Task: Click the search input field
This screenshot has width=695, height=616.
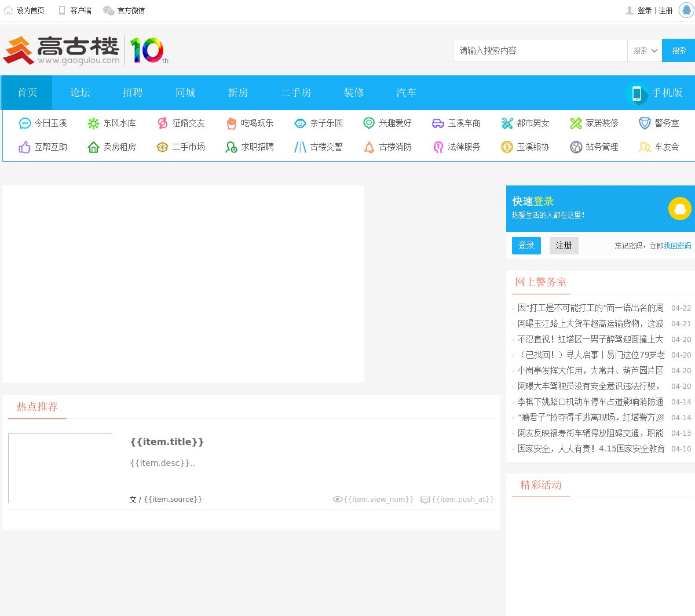Action: 540,51
